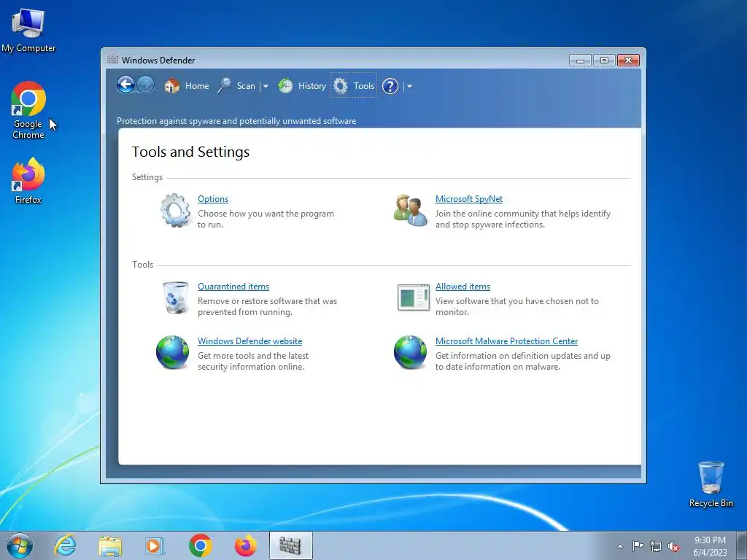Select the Tools toolbar label
The width and height of the screenshot is (747, 560).
(364, 86)
